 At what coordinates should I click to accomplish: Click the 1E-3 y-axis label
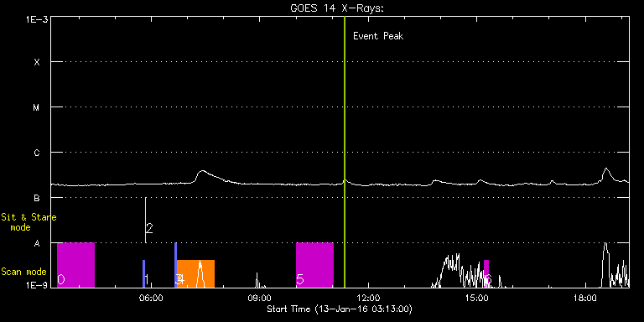tap(37, 19)
